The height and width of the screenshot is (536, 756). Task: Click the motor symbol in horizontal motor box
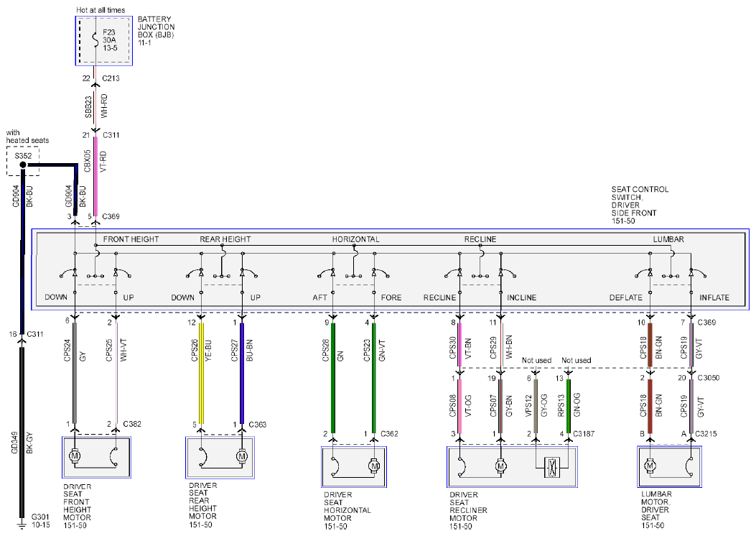(374, 466)
